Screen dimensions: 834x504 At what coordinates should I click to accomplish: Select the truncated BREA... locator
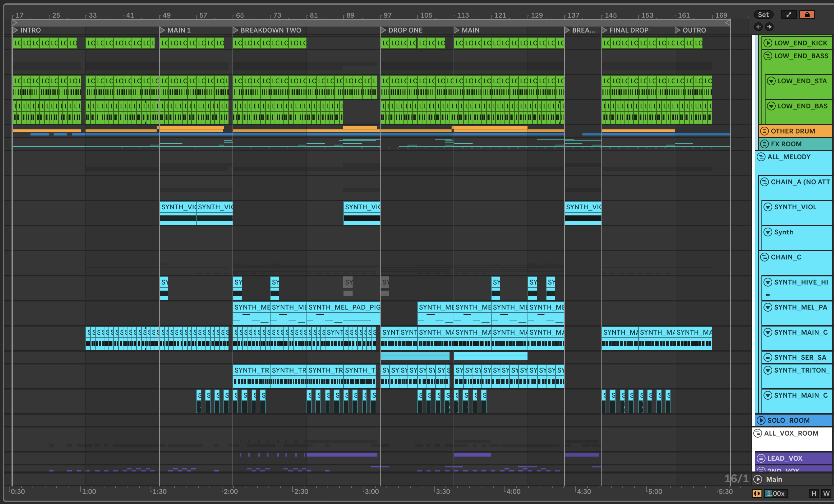(x=580, y=30)
